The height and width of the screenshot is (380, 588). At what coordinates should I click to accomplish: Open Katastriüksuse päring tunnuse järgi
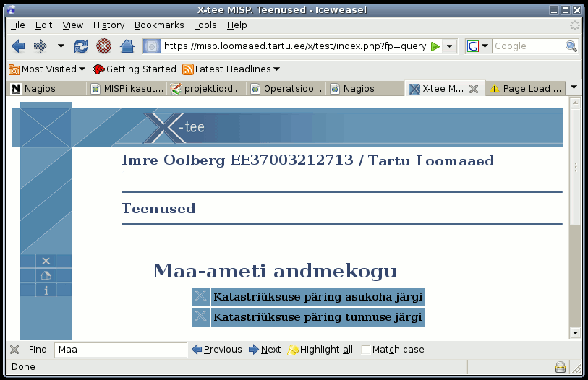(x=318, y=317)
